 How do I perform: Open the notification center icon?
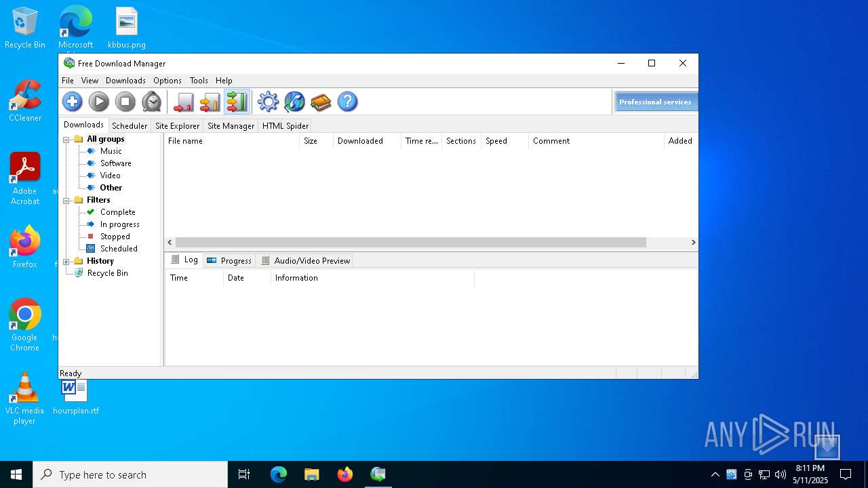click(846, 474)
